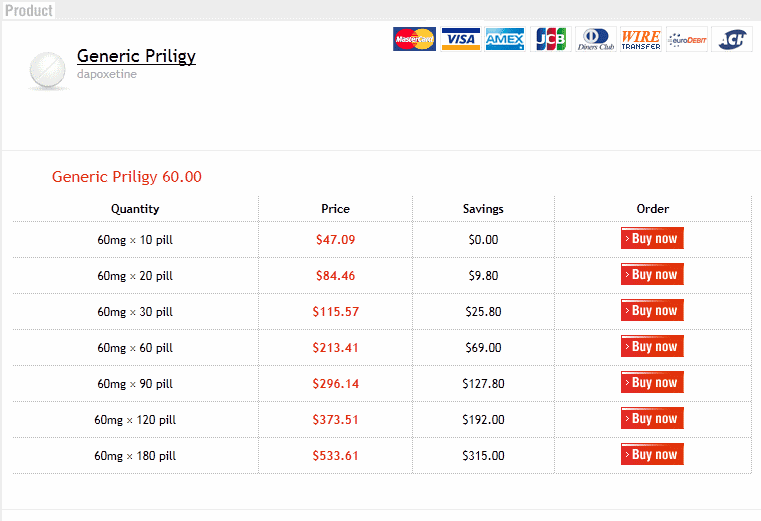Click the $115.57 price
761x521 pixels.
click(x=335, y=312)
